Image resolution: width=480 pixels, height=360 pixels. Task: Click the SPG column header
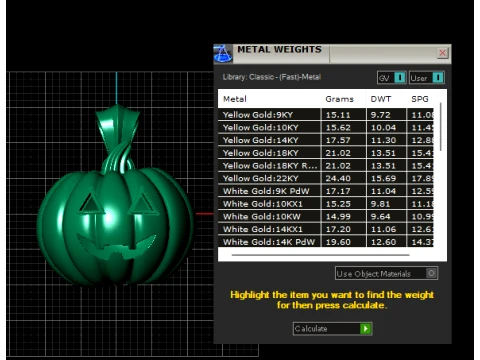[420, 99]
